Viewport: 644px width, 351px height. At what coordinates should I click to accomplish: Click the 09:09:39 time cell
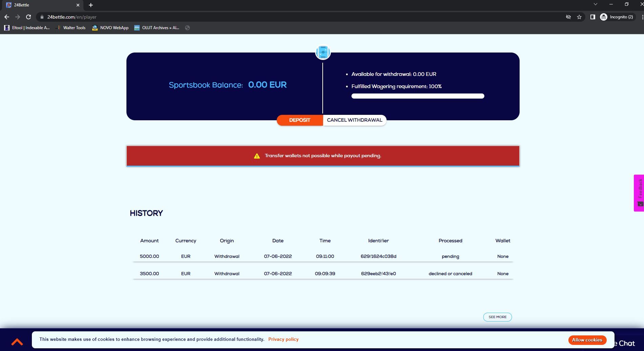point(325,274)
